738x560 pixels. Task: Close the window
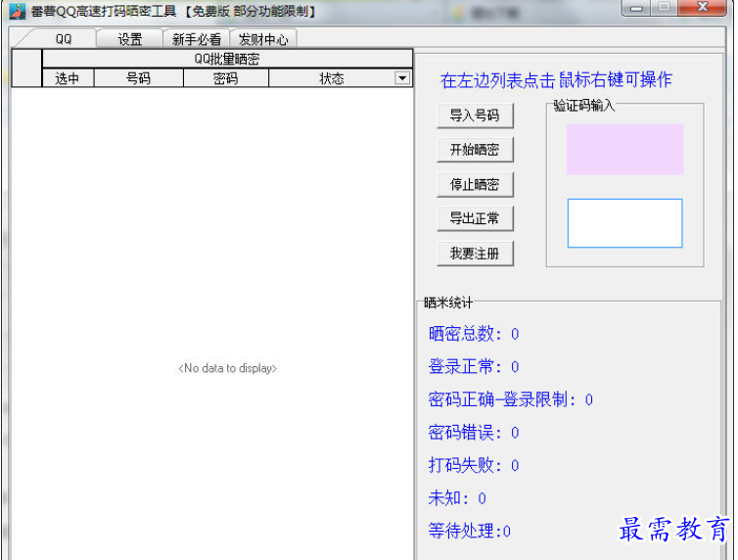(702, 8)
